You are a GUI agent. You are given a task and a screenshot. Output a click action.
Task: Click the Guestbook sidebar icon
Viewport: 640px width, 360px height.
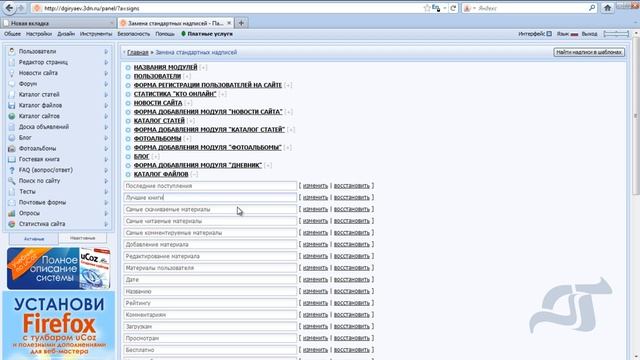[x=12, y=159]
